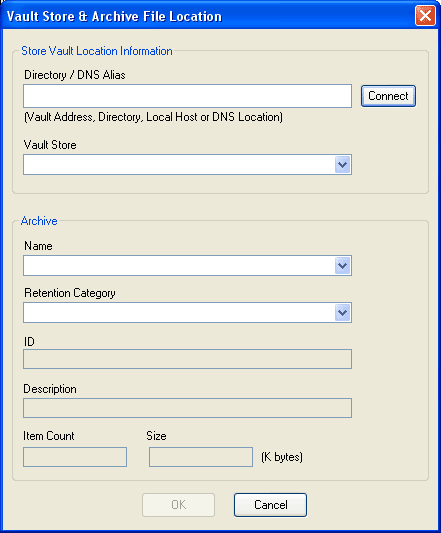Click the Vault Address hint text
The width and height of the screenshot is (441, 533).
point(153,117)
